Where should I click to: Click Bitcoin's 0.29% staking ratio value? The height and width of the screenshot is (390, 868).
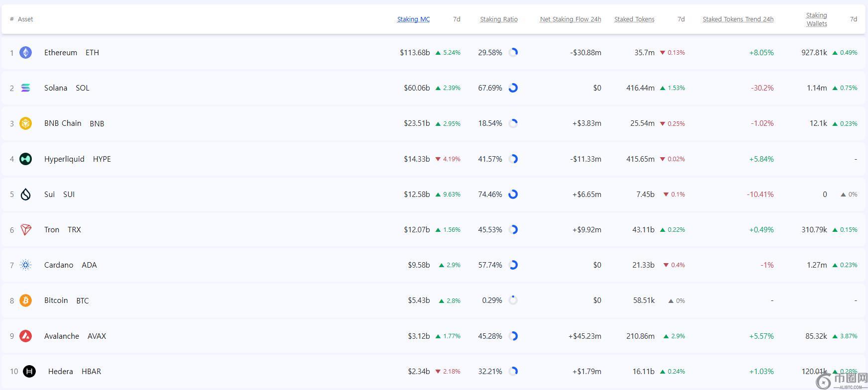[492, 300]
